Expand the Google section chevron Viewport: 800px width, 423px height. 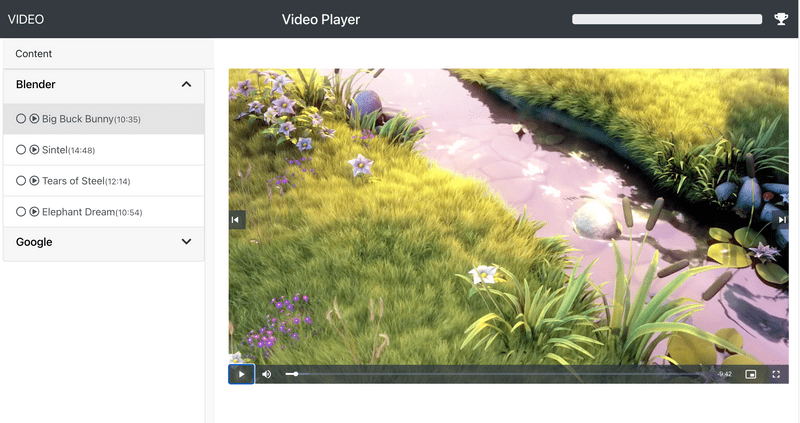point(186,242)
